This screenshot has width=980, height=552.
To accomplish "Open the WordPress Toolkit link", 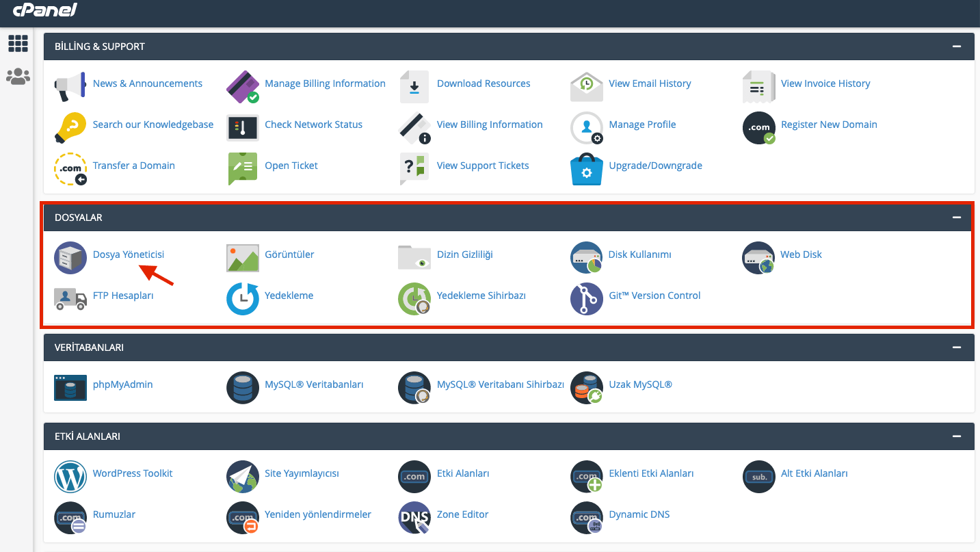I will pyautogui.click(x=133, y=473).
